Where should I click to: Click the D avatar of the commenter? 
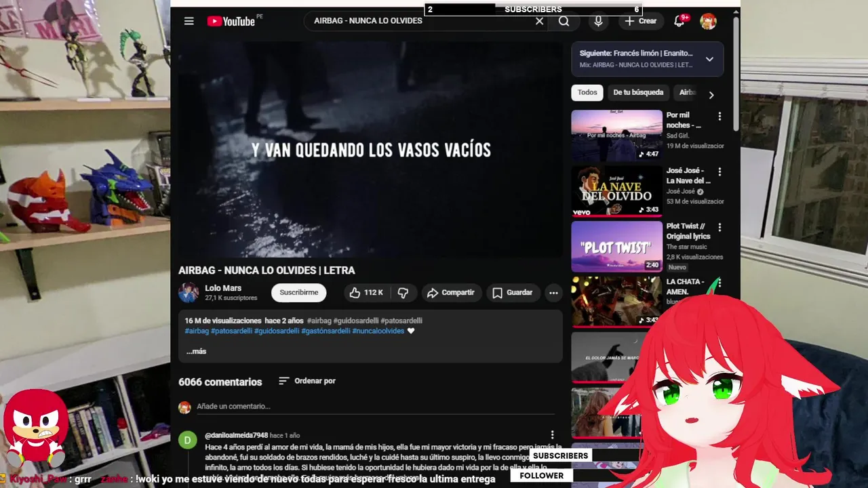[x=188, y=440]
